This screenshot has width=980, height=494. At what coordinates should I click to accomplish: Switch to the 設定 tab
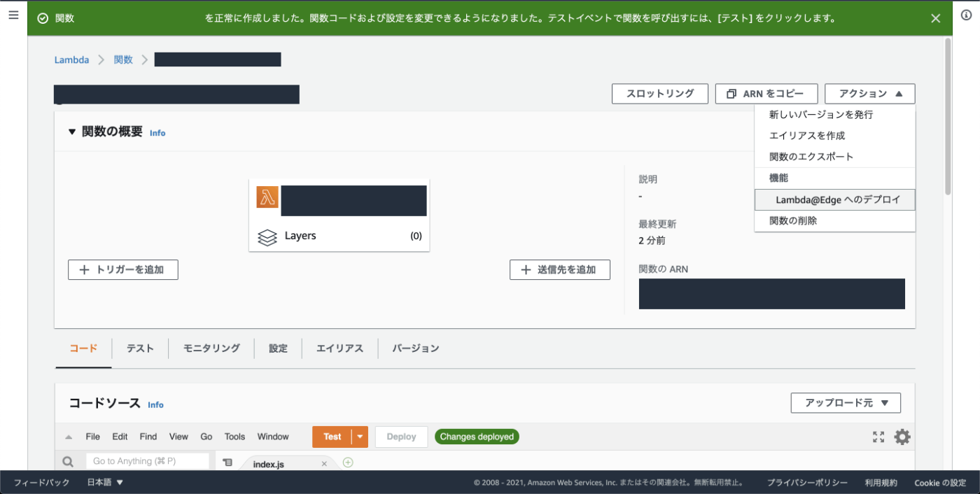(278, 348)
